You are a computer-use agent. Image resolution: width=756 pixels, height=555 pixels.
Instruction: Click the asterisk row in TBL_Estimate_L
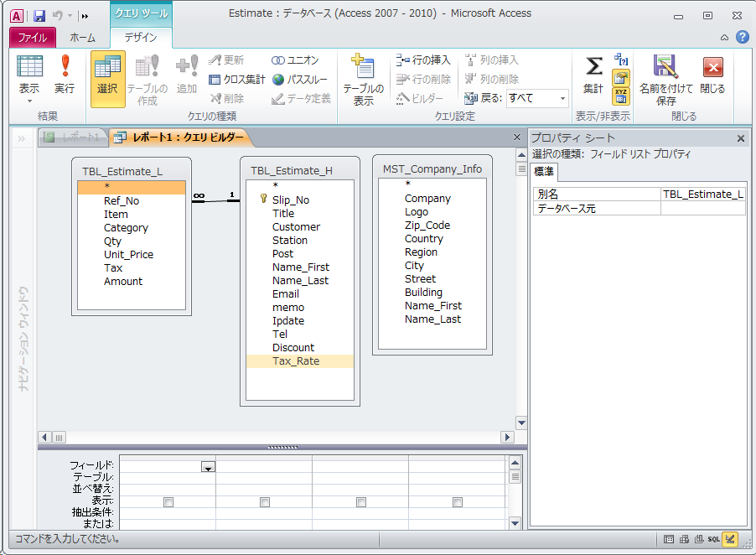(x=131, y=187)
